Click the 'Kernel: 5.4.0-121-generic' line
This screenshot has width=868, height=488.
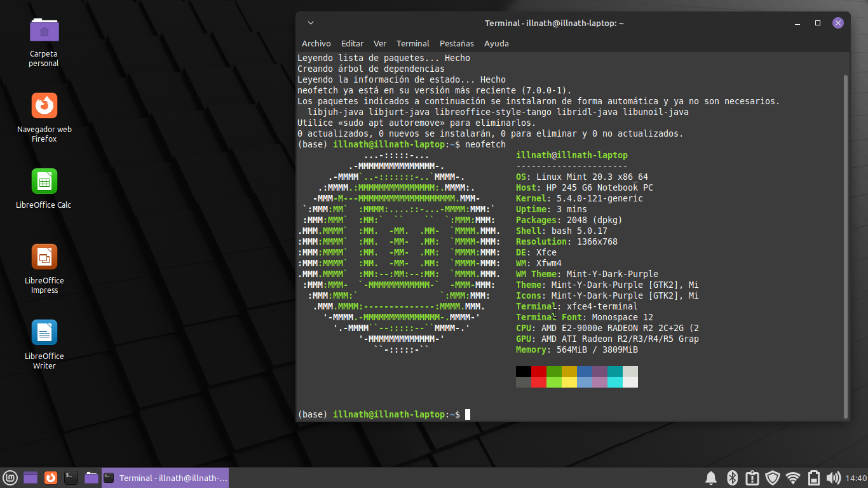pos(580,198)
